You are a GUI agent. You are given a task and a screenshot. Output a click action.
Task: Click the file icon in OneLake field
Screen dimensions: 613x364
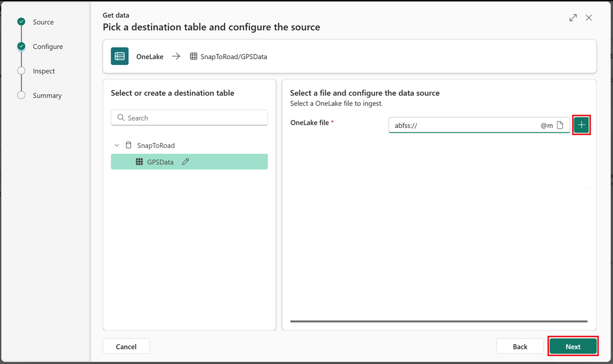click(560, 125)
